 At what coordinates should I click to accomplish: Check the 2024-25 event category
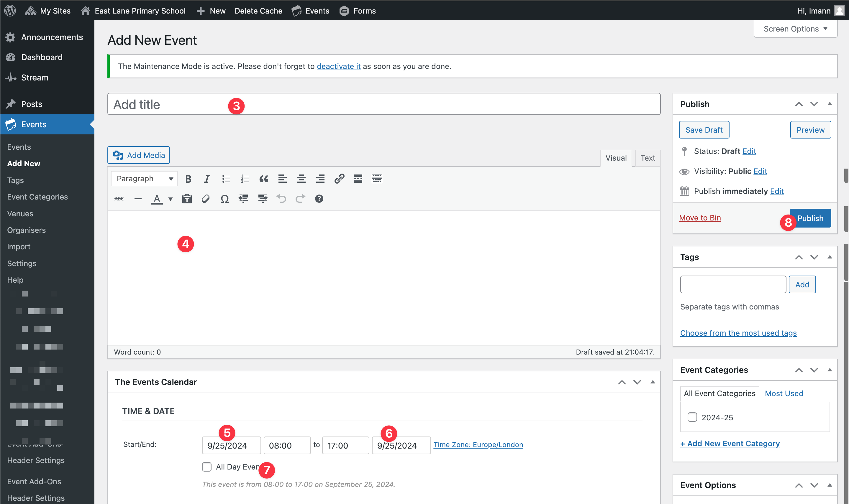[x=692, y=417]
